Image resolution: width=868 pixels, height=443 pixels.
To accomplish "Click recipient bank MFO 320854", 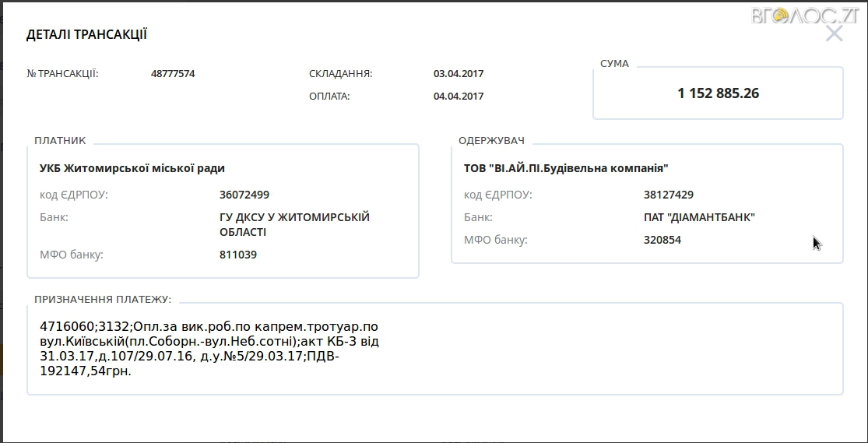I will coord(662,240).
